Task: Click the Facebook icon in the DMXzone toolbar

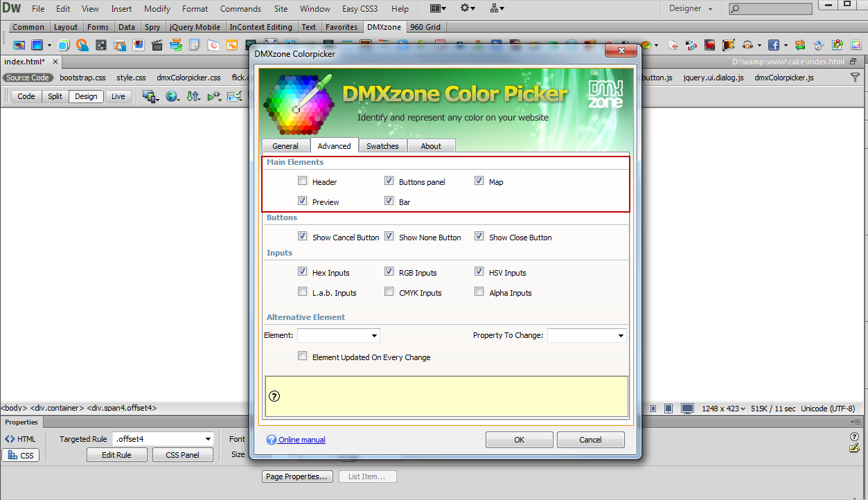Action: pos(773,45)
